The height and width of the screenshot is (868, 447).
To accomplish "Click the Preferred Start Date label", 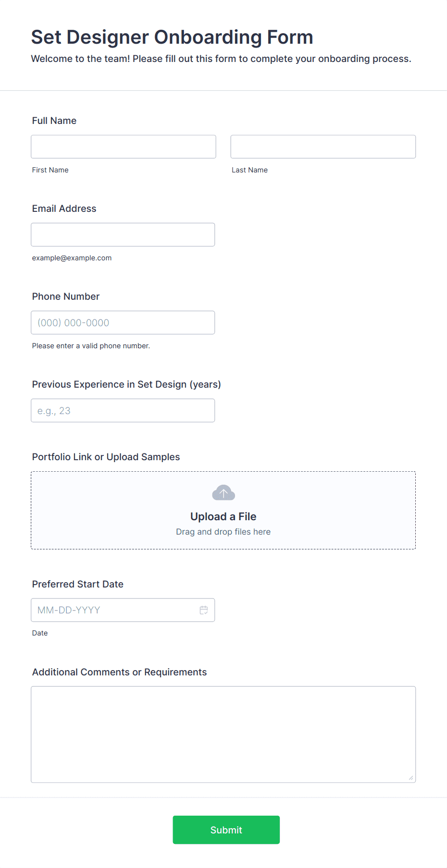I will pos(78,584).
